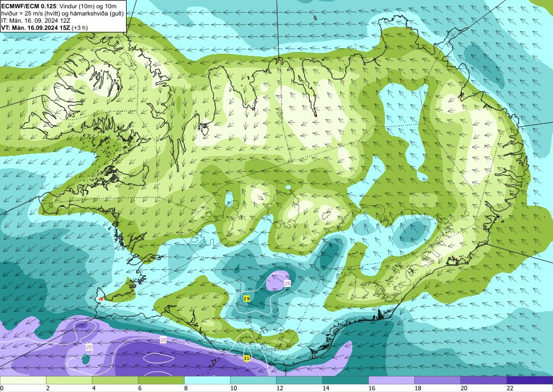Select the 14–16 m/s dark teal legend swatch
Image resolution: width=553 pixels, height=392 pixels.
346,380
